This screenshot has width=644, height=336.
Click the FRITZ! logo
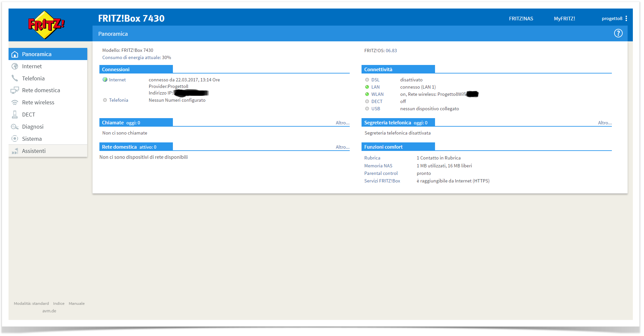pos(46,25)
